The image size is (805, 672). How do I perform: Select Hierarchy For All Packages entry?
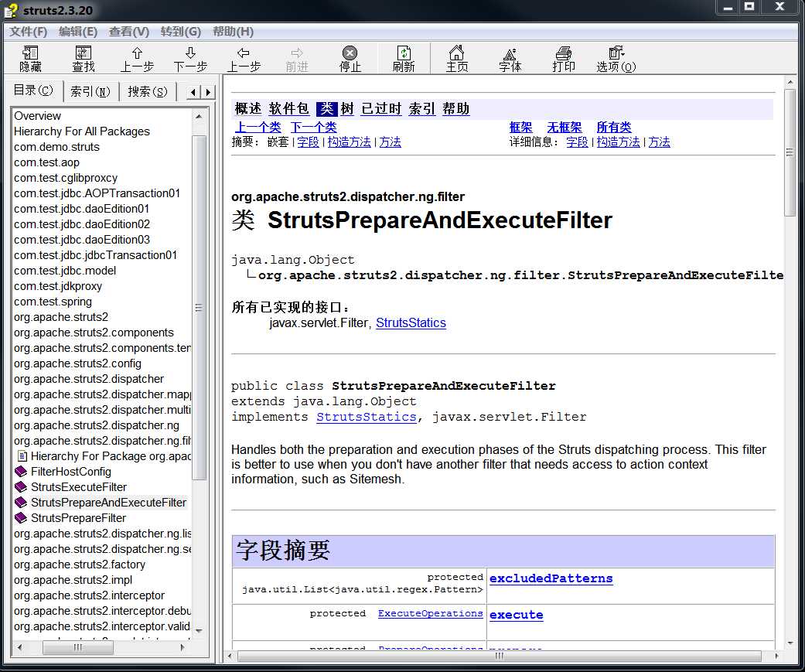(82, 131)
